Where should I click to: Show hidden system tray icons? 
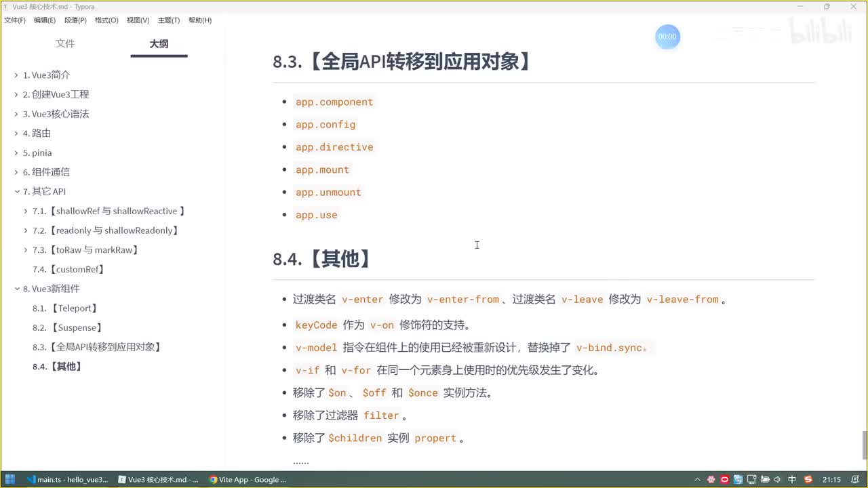[x=698, y=479]
